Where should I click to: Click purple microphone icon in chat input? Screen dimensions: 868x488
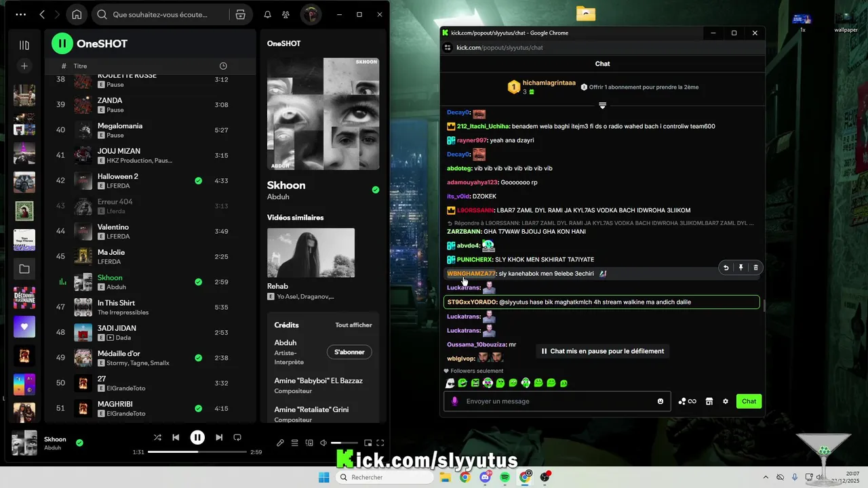[x=454, y=401]
